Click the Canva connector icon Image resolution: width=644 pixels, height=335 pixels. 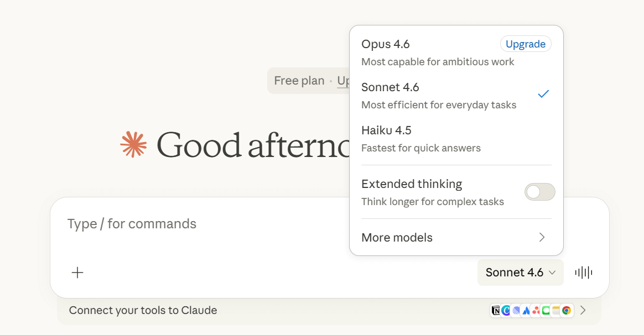tap(506, 311)
